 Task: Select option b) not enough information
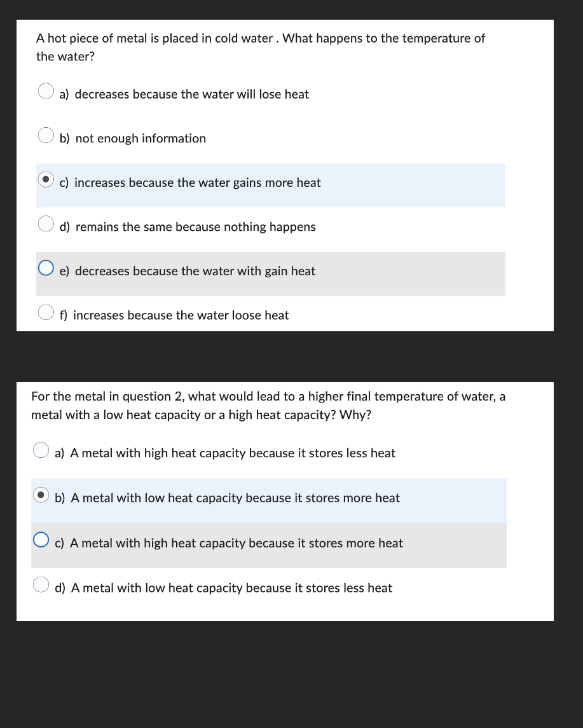click(45, 135)
